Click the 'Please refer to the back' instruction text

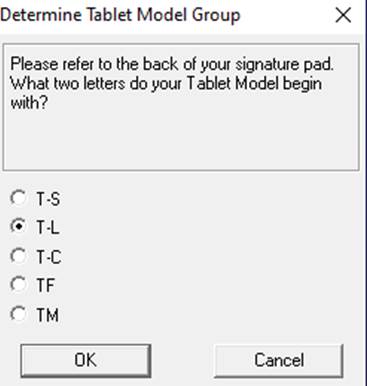click(172, 64)
